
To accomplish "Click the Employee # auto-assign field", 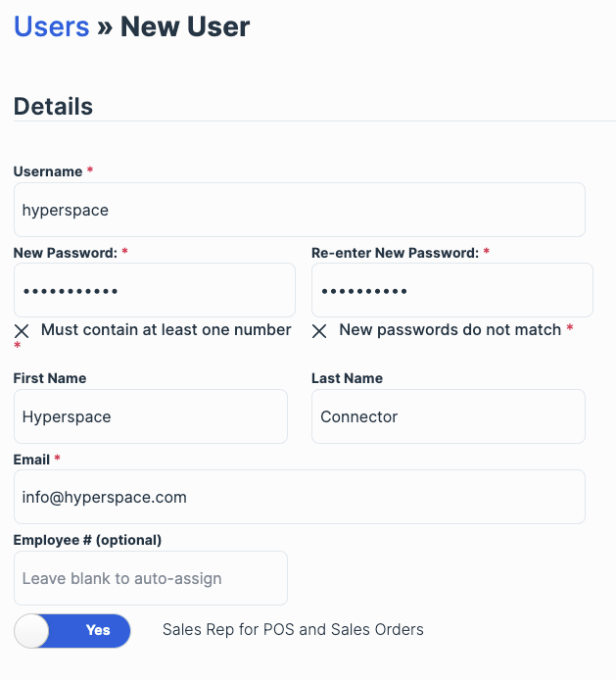I will pyautogui.click(x=150, y=578).
